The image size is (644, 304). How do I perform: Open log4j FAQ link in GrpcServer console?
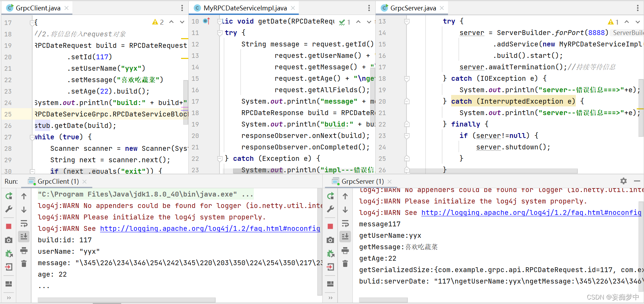(531, 212)
